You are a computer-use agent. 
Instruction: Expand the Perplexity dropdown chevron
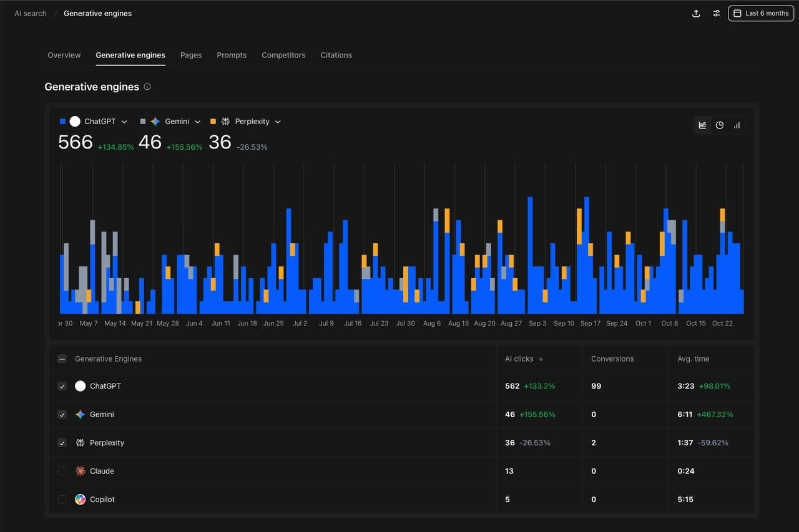(277, 121)
